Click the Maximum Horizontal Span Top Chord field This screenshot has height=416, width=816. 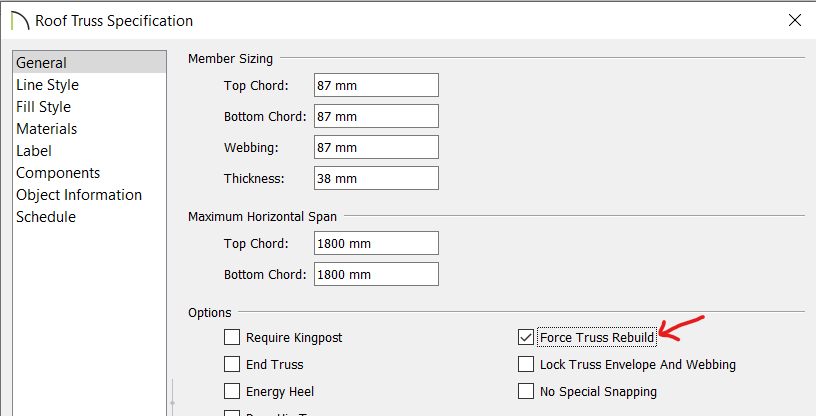point(376,243)
